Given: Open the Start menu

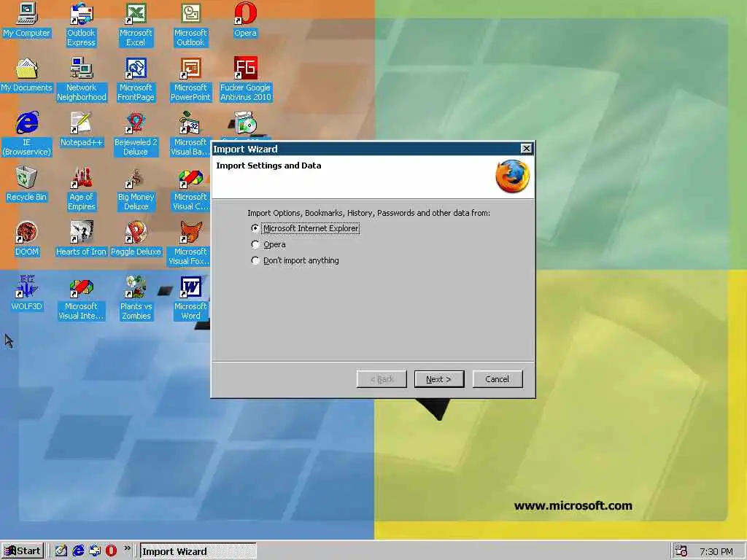Looking at the screenshot, I should pos(23,551).
